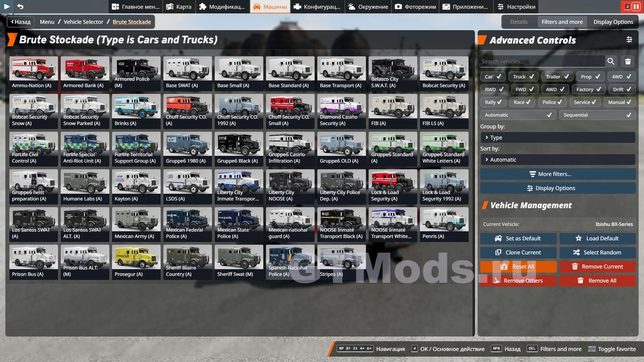Click Set as Default button
The image size is (644, 362).
click(518, 239)
